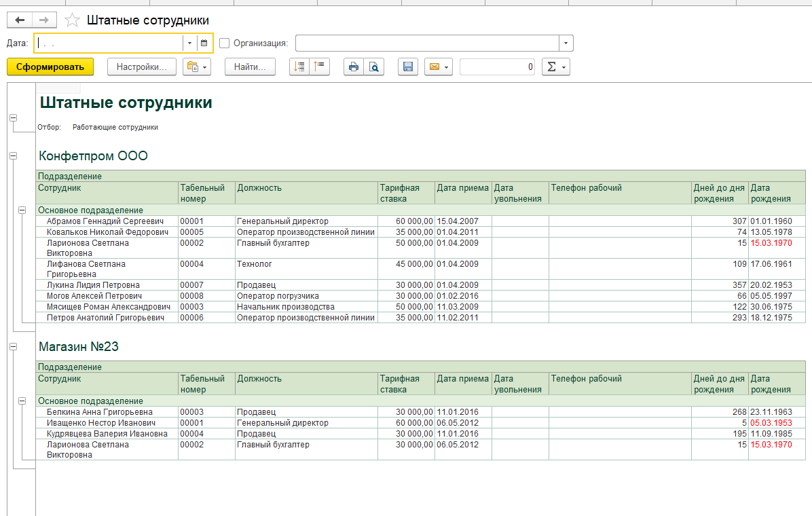
Task: Expand all groups icon
Action: pos(299,67)
